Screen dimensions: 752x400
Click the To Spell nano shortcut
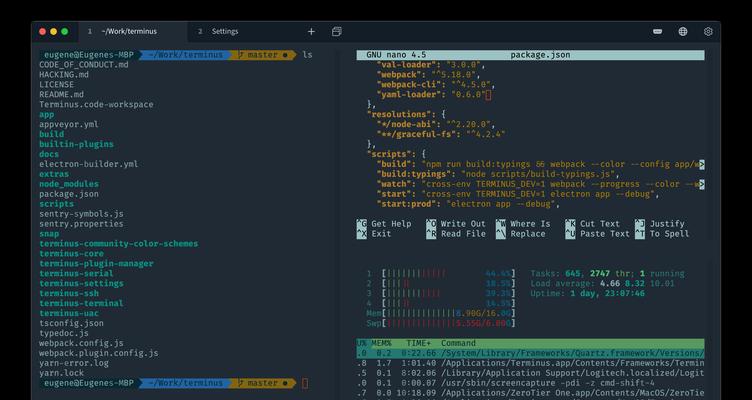662,234
